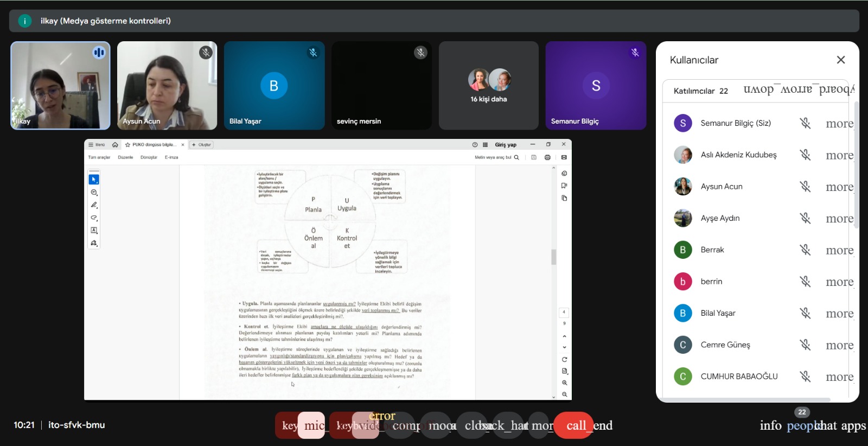
Task: Toggle the camera video button in bottom bar
Action: pyautogui.click(x=365, y=425)
